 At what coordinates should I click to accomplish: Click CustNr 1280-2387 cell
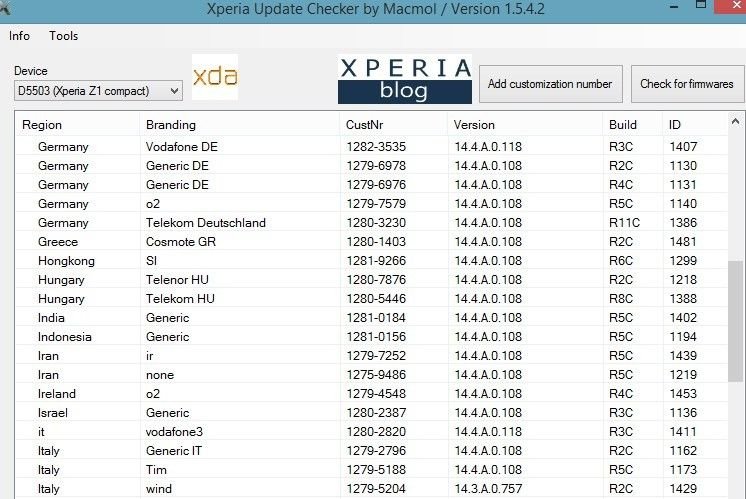[x=376, y=413]
